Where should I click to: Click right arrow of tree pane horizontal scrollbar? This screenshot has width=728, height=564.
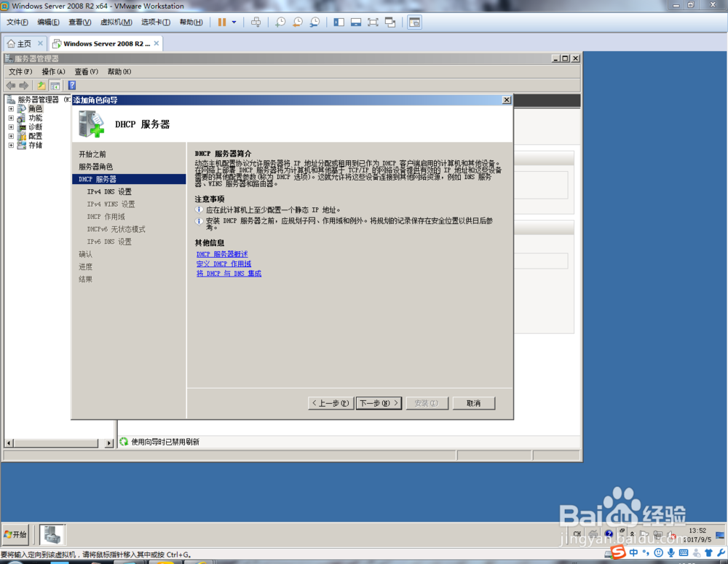[x=109, y=443]
